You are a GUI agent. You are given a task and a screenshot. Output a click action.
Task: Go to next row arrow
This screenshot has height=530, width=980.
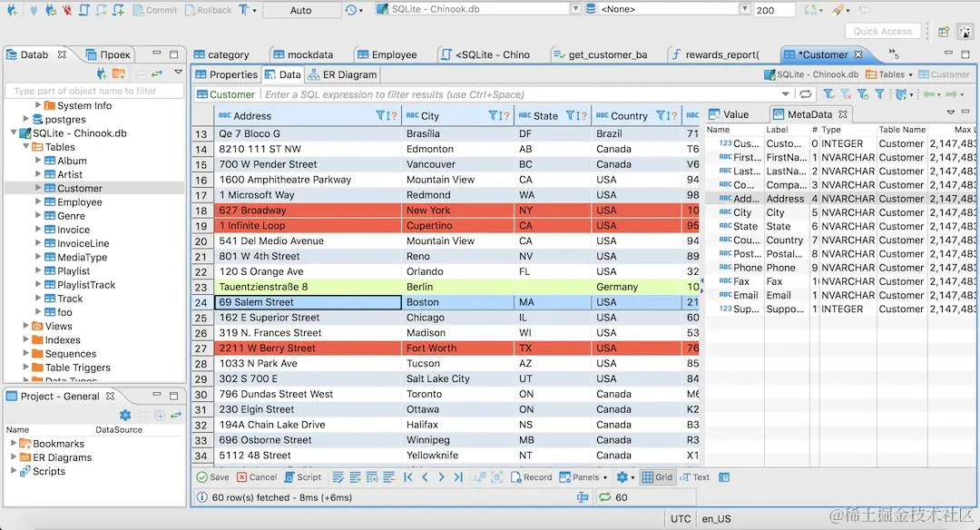(x=441, y=477)
